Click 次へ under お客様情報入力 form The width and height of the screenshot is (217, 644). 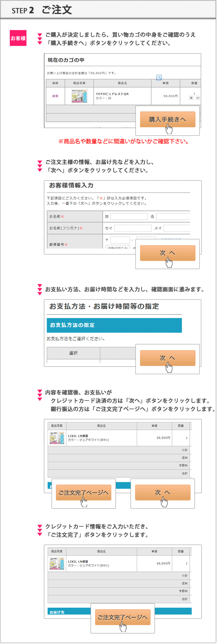[168, 253]
